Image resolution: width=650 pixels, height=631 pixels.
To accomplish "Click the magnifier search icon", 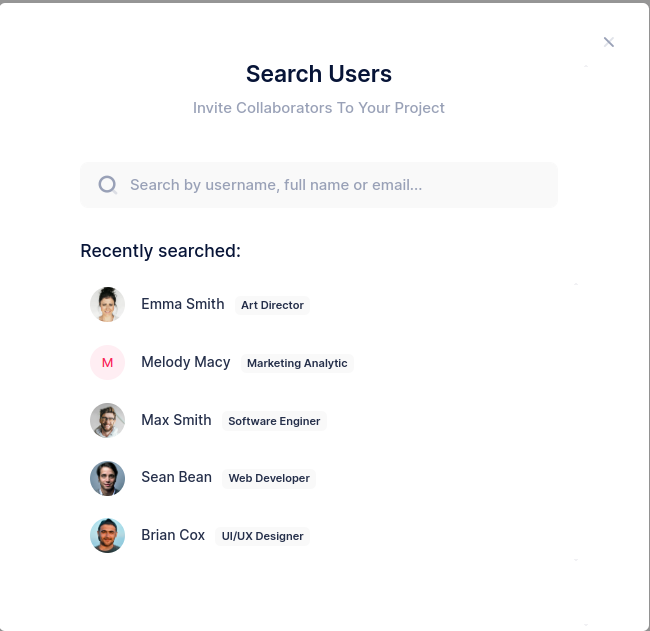I will (x=108, y=185).
